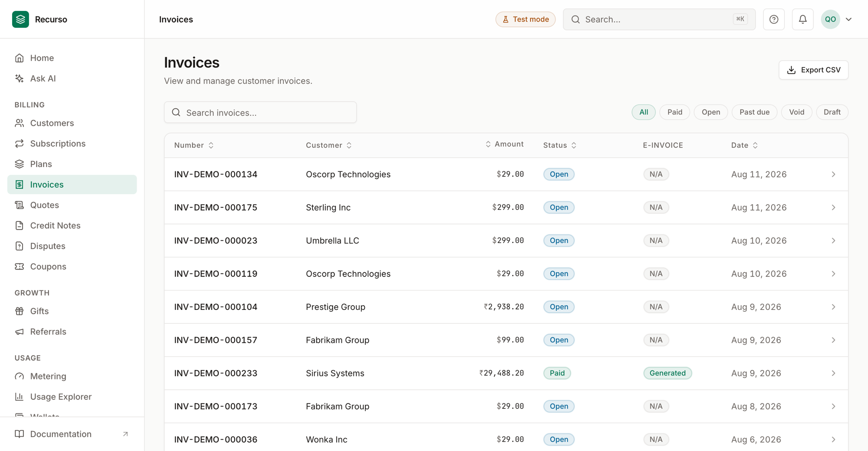This screenshot has height=451, width=868.
Task: Click the Invoices receipt icon in sidebar
Action: (19, 184)
